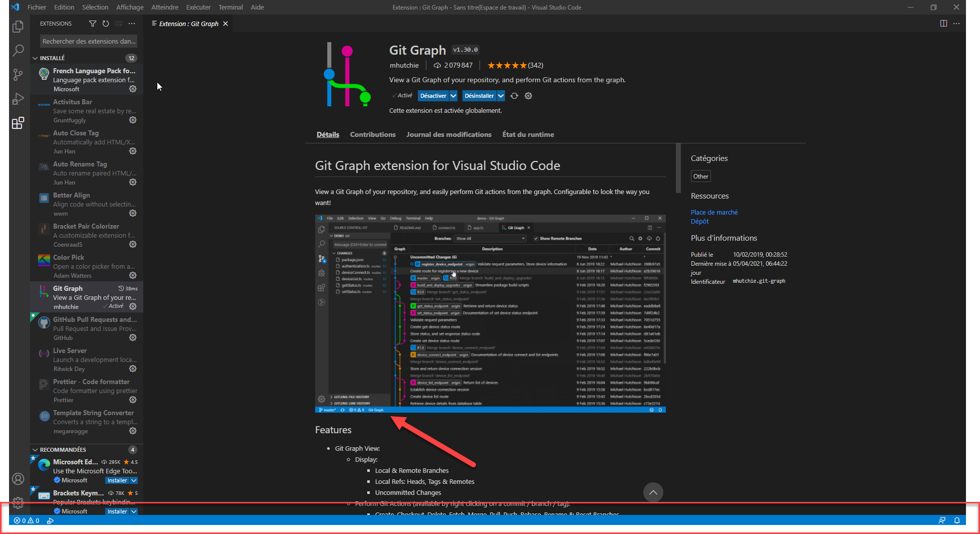Select the Extensions icon in the activity bar
Viewport: 980px width, 534px height.
18,123
